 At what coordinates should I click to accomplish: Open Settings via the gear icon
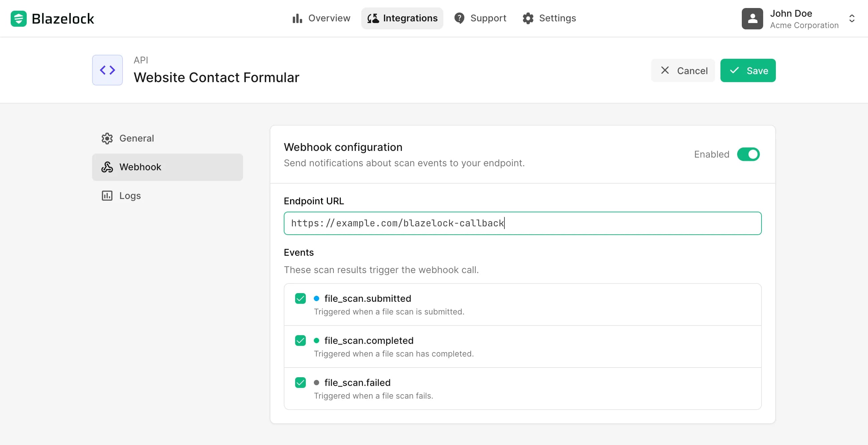[528, 18]
